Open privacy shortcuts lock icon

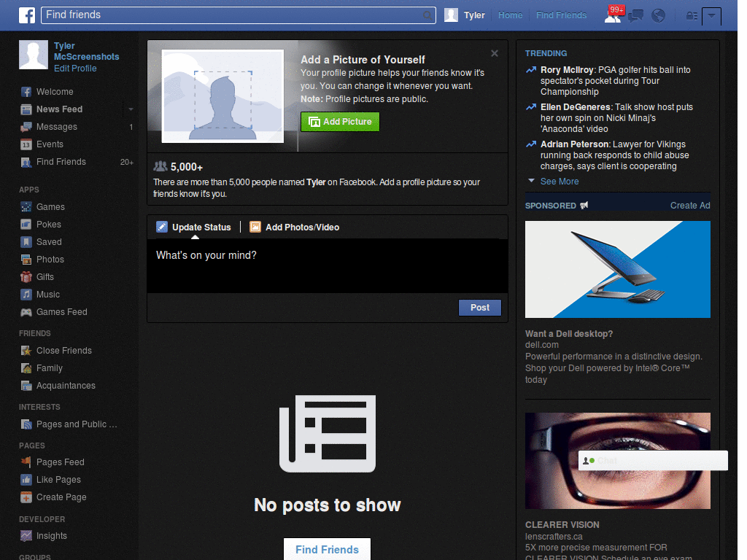tap(692, 16)
